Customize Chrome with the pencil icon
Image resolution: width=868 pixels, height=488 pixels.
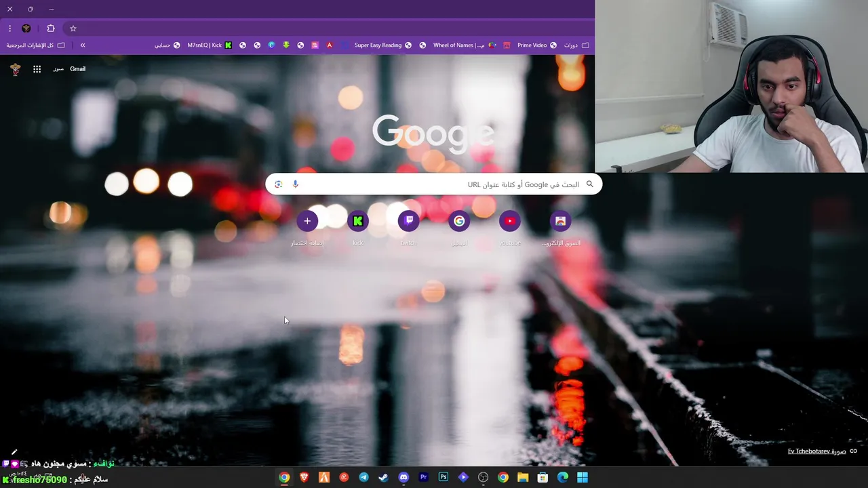pos(14,451)
